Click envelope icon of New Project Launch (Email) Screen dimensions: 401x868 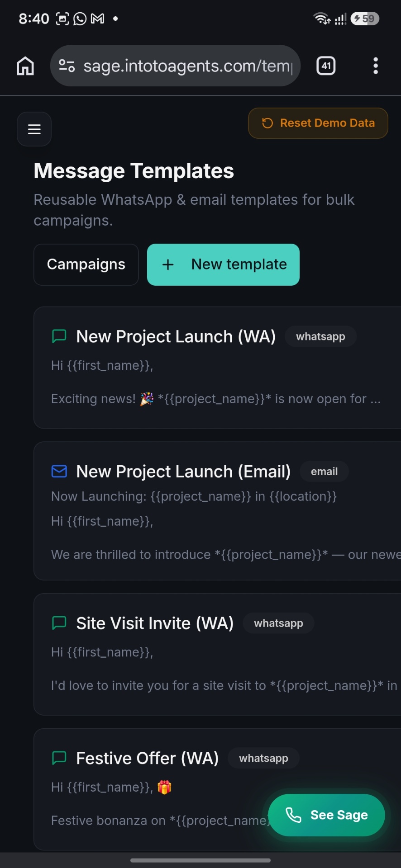(x=59, y=472)
